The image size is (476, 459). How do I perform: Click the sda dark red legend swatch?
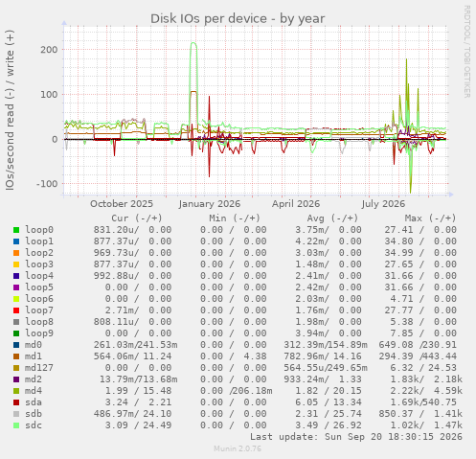pos(16,402)
